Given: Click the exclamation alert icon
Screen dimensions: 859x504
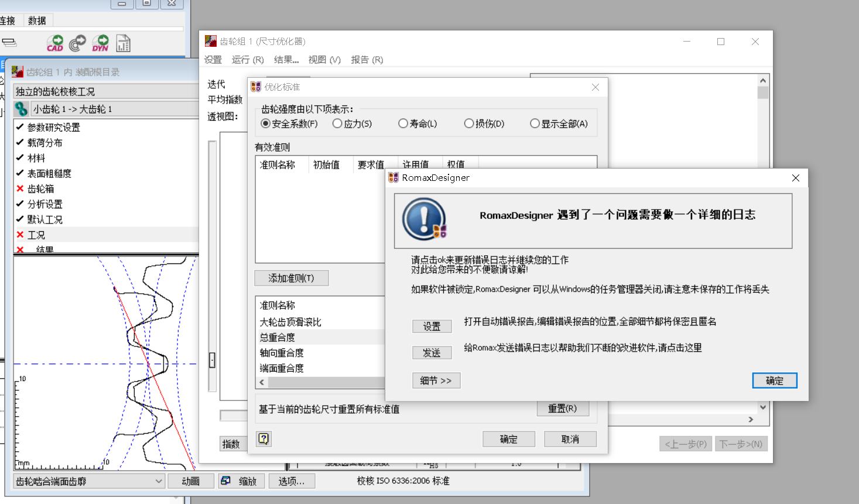Looking at the screenshot, I should click(425, 219).
